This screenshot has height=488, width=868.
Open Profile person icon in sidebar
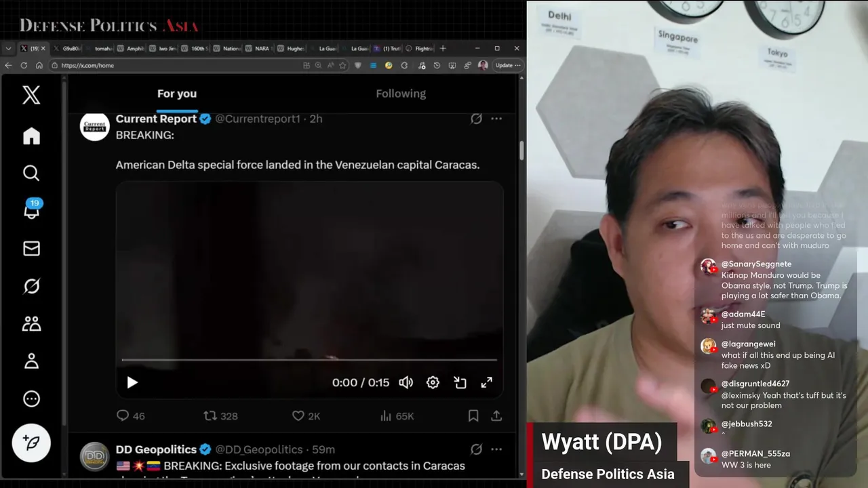pos(31,361)
